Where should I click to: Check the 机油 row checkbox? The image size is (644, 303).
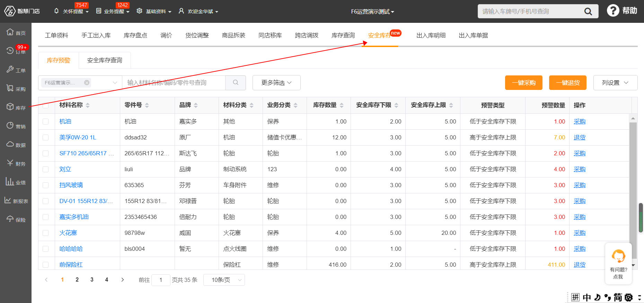[x=46, y=121]
